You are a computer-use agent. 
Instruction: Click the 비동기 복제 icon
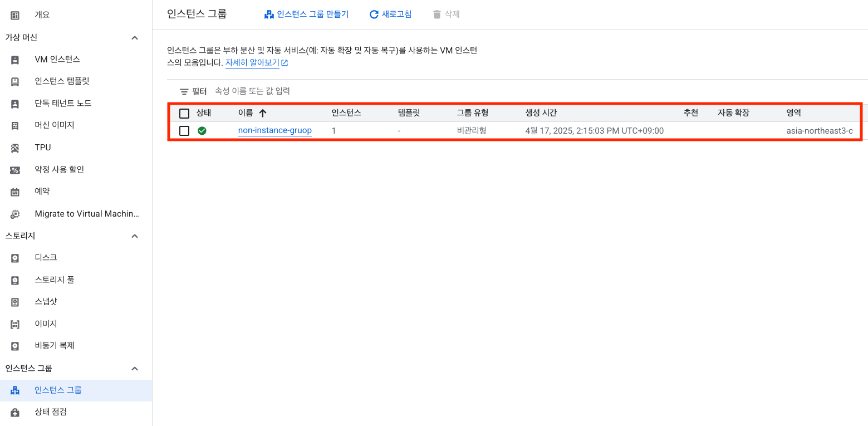click(15, 346)
